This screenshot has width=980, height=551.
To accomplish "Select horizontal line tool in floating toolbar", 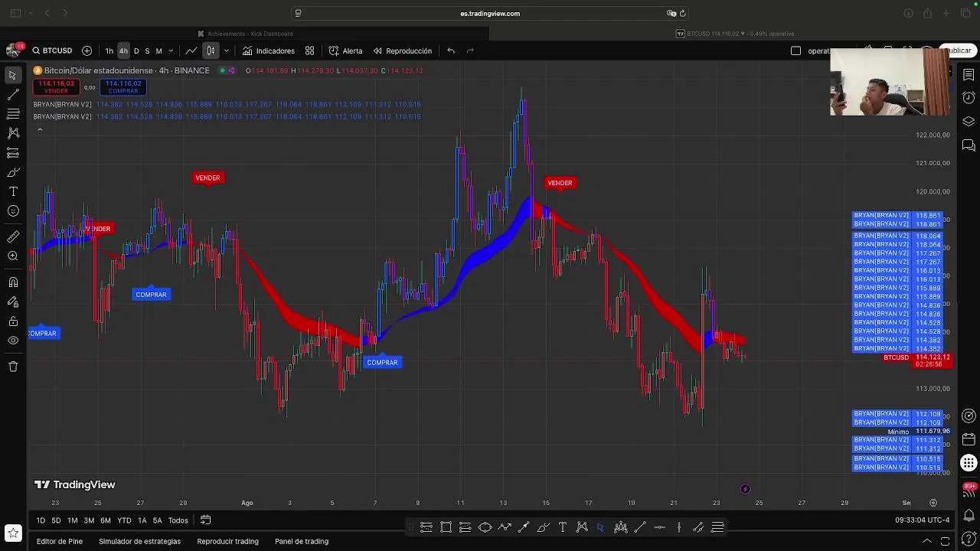I will pyautogui.click(x=659, y=527).
